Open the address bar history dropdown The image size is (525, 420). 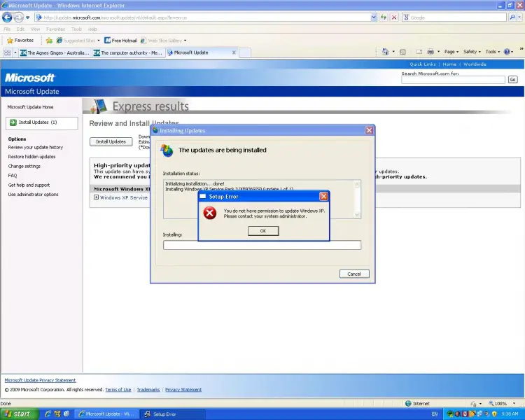(x=374, y=17)
